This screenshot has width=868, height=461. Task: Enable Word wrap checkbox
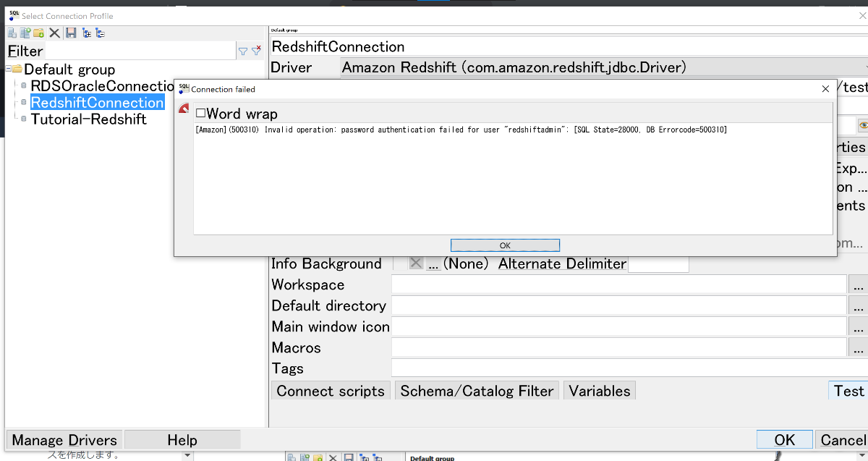pos(200,114)
